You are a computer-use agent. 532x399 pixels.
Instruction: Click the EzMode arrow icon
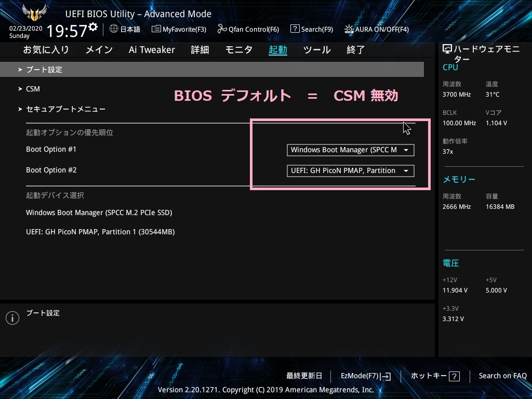pos(385,376)
